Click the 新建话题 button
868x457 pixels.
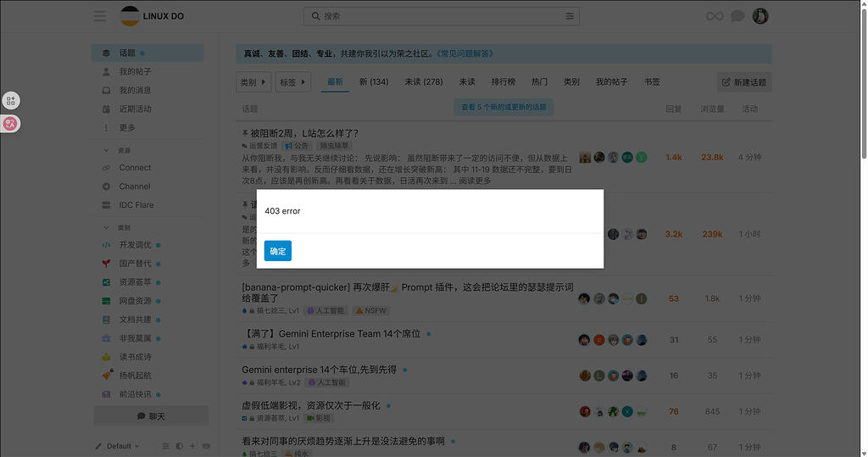tap(744, 82)
